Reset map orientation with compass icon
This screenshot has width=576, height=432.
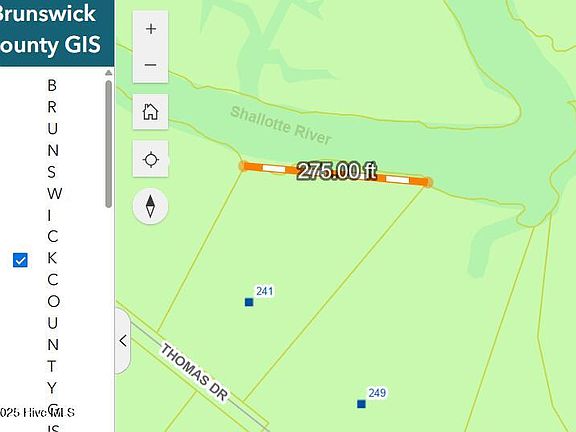tap(150, 206)
